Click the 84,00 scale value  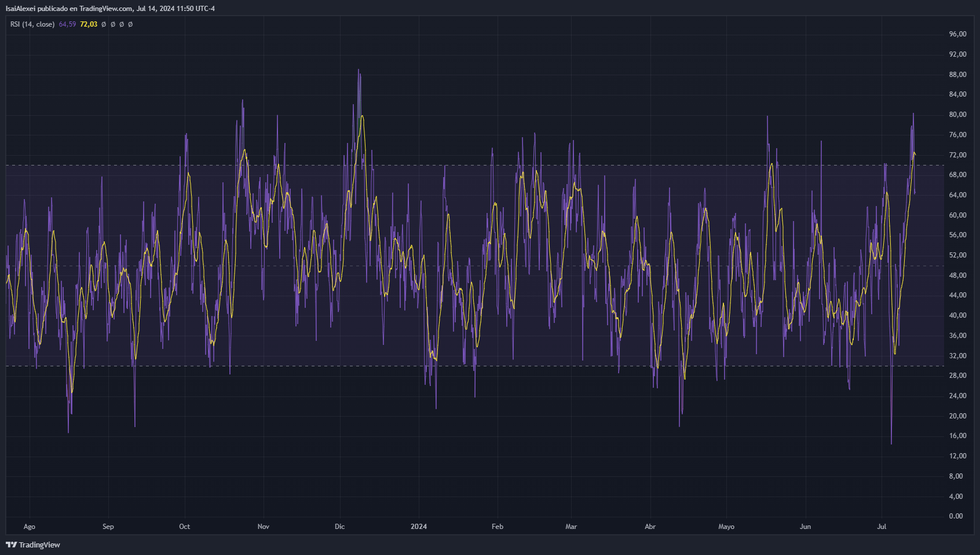pos(958,94)
